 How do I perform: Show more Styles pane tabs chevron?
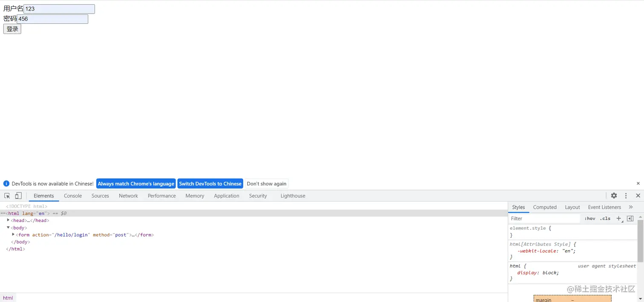631,207
